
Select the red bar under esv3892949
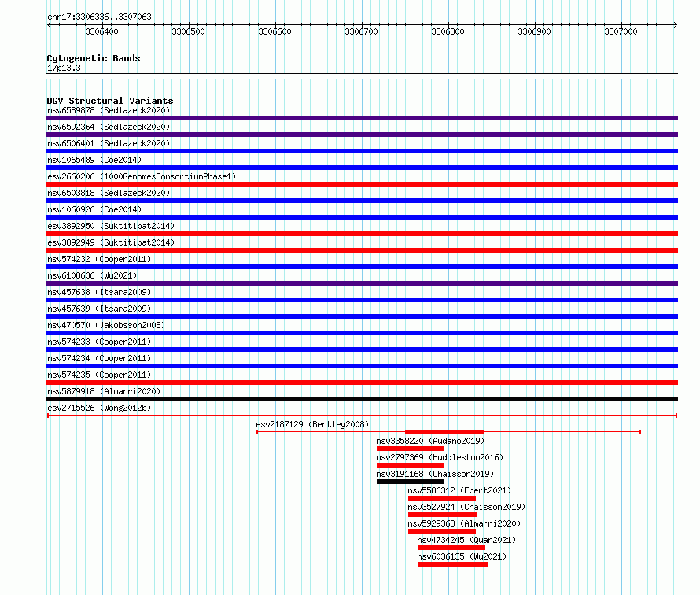pos(362,250)
